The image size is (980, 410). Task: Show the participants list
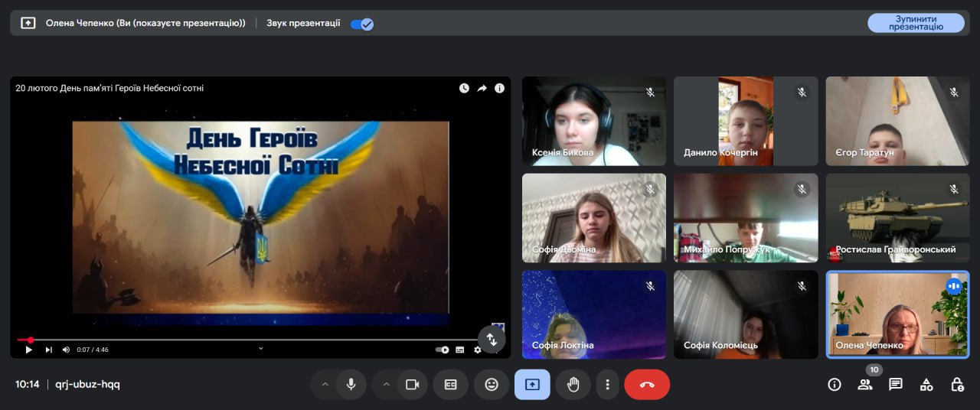coord(865,385)
